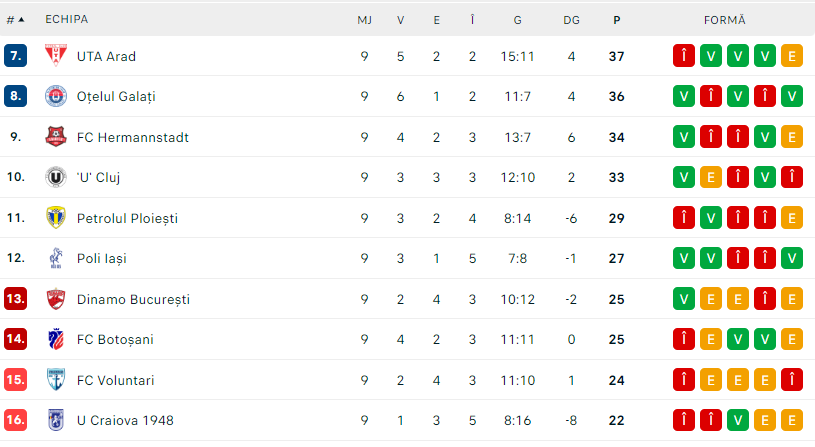This screenshot has height=447, width=815.
Task: Sort table by MJ matches played
Action: click(365, 19)
